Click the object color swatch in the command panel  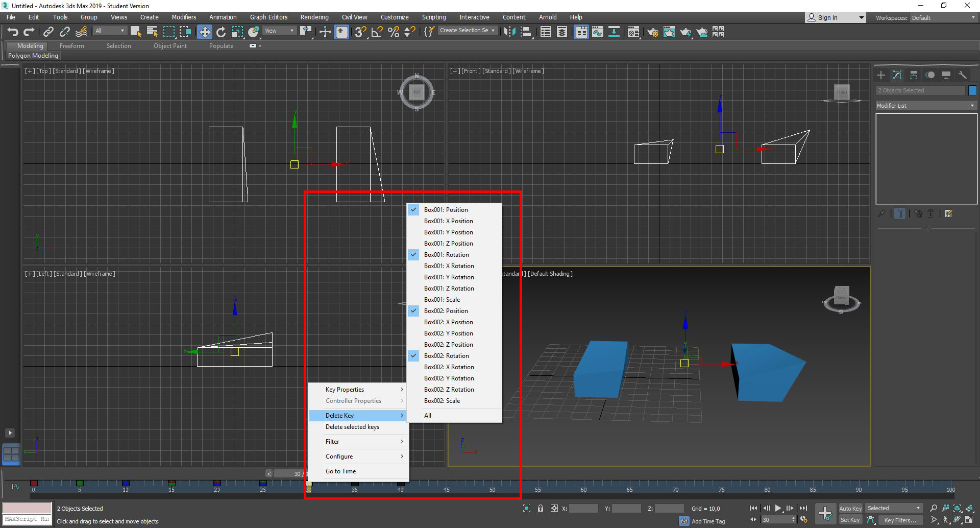click(x=973, y=90)
